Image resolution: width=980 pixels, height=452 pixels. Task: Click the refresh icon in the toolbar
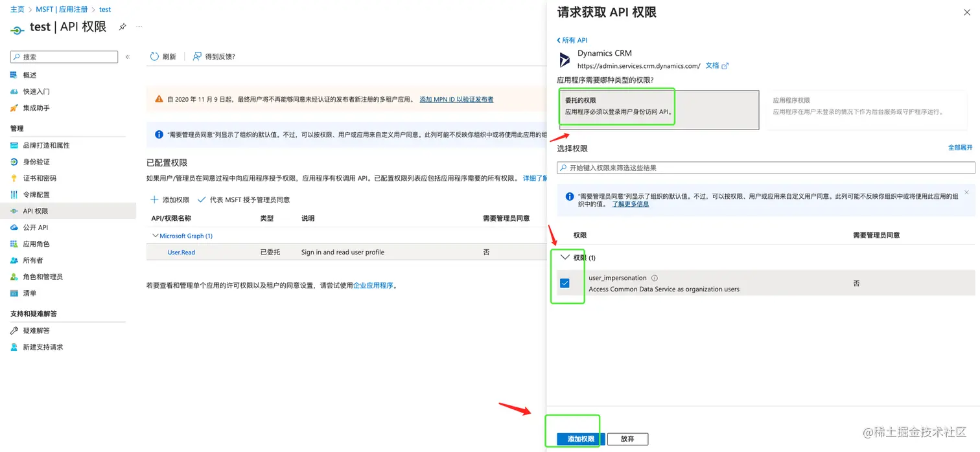click(154, 57)
